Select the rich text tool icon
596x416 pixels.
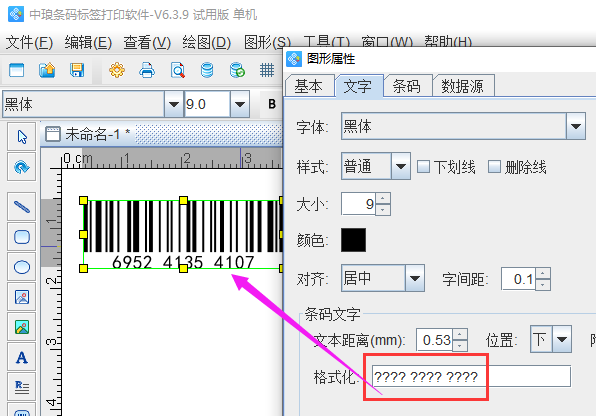click(x=22, y=387)
